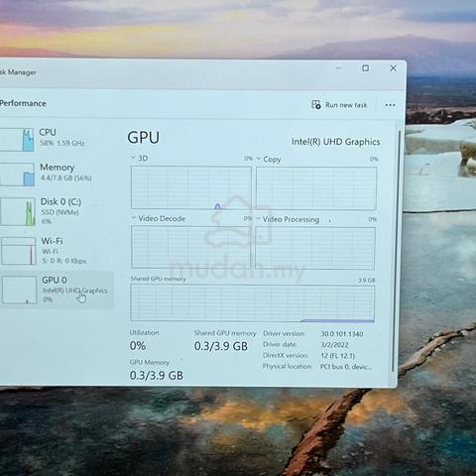The width and height of the screenshot is (476, 476).
Task: Select the Memory usage mini graph
Action: click(17, 175)
